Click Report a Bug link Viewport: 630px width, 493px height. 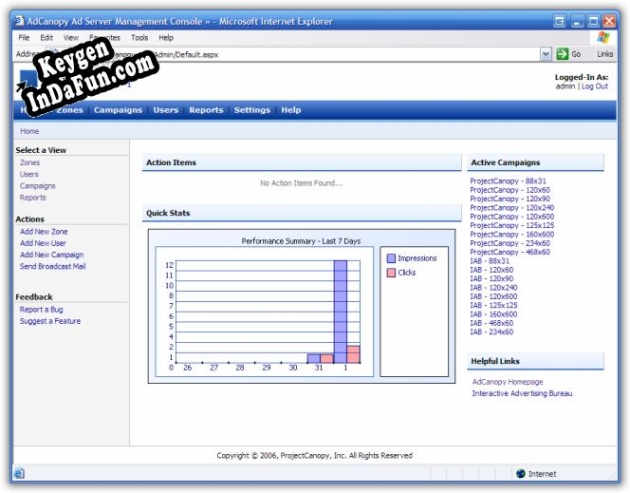tap(41, 310)
